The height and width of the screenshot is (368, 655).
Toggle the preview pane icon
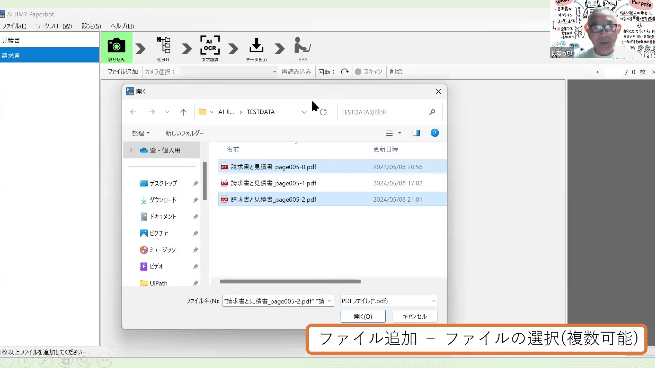point(416,133)
